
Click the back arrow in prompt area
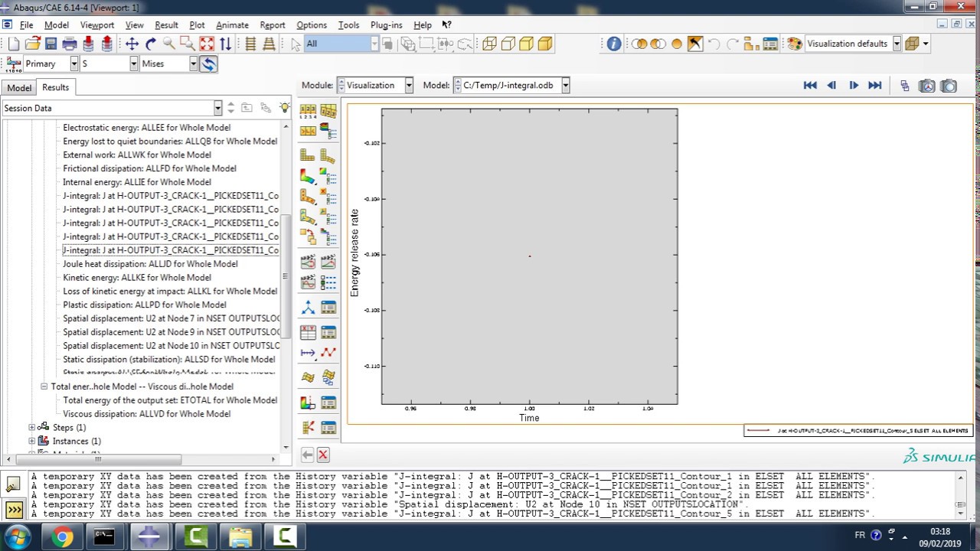coord(308,455)
